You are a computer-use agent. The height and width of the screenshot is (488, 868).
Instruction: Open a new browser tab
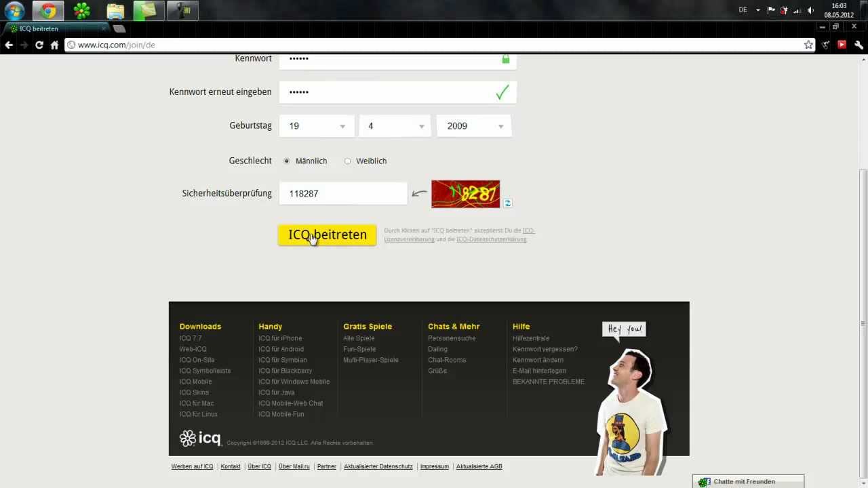[x=119, y=28]
